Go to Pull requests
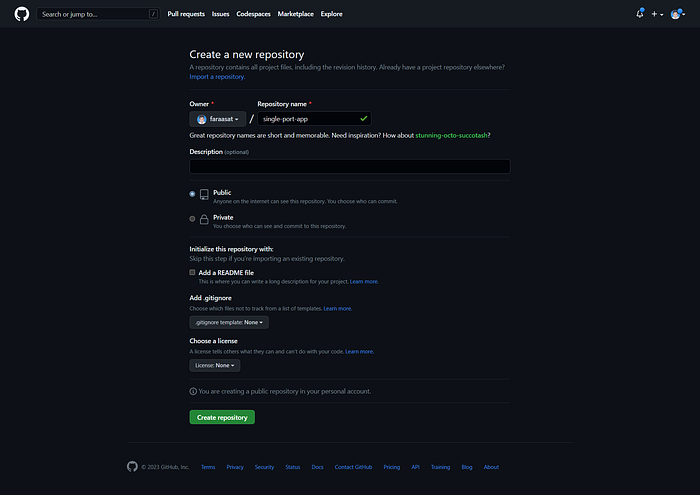700x495 pixels. tap(186, 14)
